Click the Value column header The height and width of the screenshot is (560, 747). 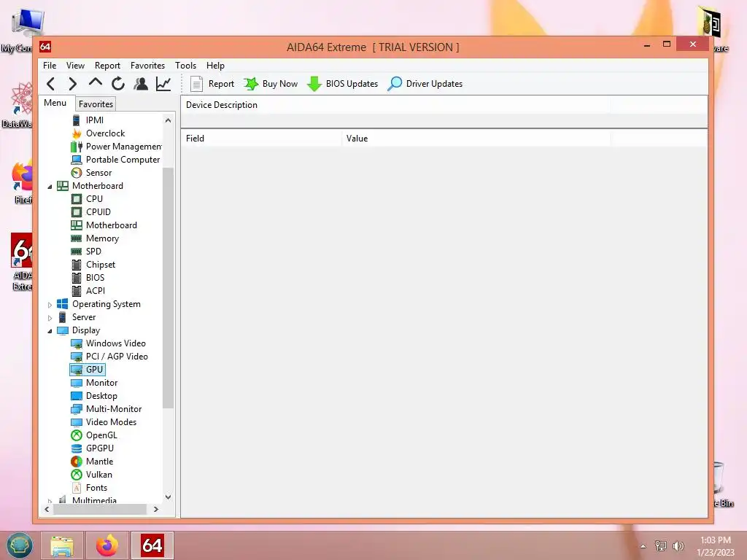pyautogui.click(x=476, y=138)
